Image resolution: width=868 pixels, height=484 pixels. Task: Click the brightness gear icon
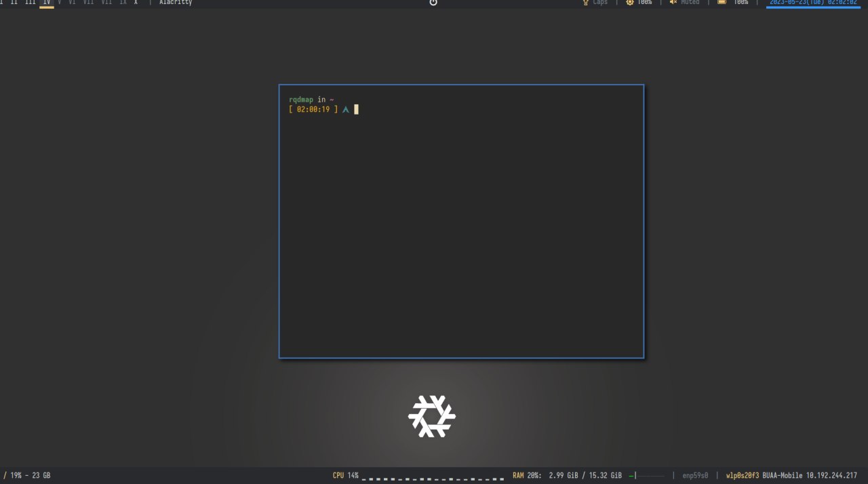(x=630, y=2)
